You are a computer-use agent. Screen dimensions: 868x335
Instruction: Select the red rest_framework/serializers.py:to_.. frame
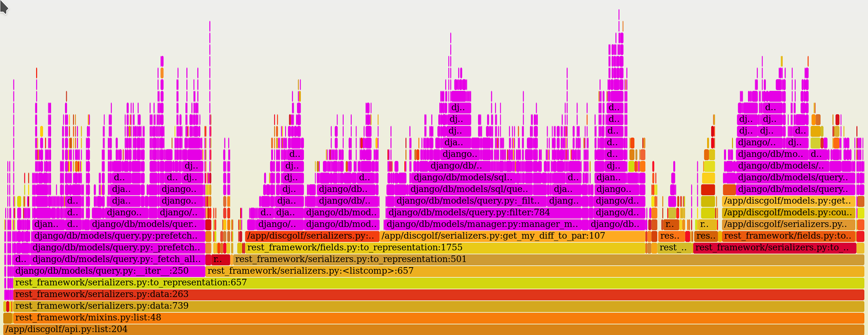click(775, 247)
